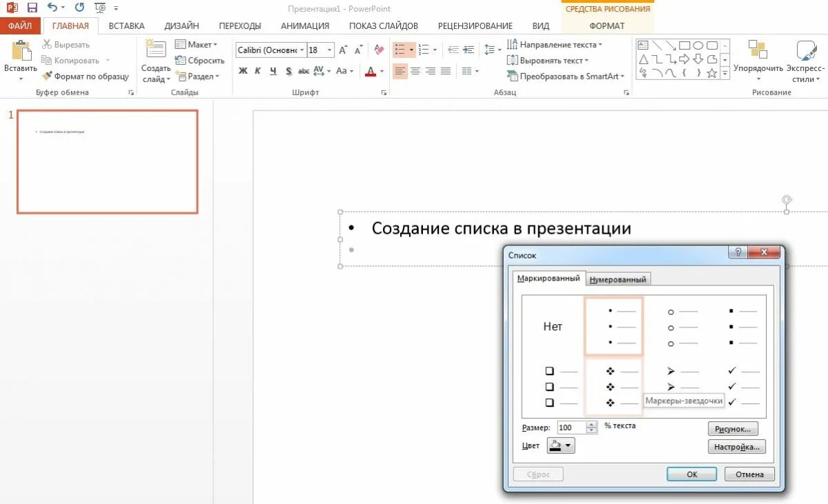The height and width of the screenshot is (504, 828).
Task: Click the text box rotation handle
Action: coord(787,200)
